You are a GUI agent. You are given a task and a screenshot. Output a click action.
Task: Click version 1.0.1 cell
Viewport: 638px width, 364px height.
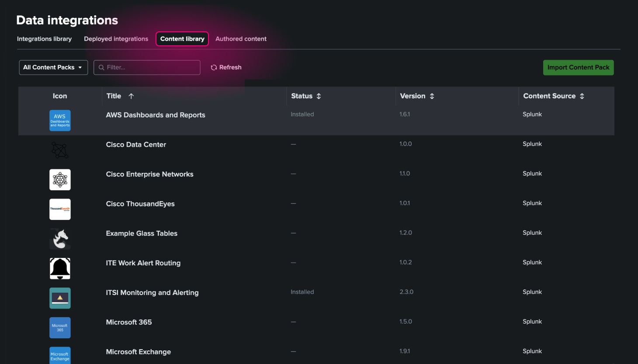click(405, 203)
